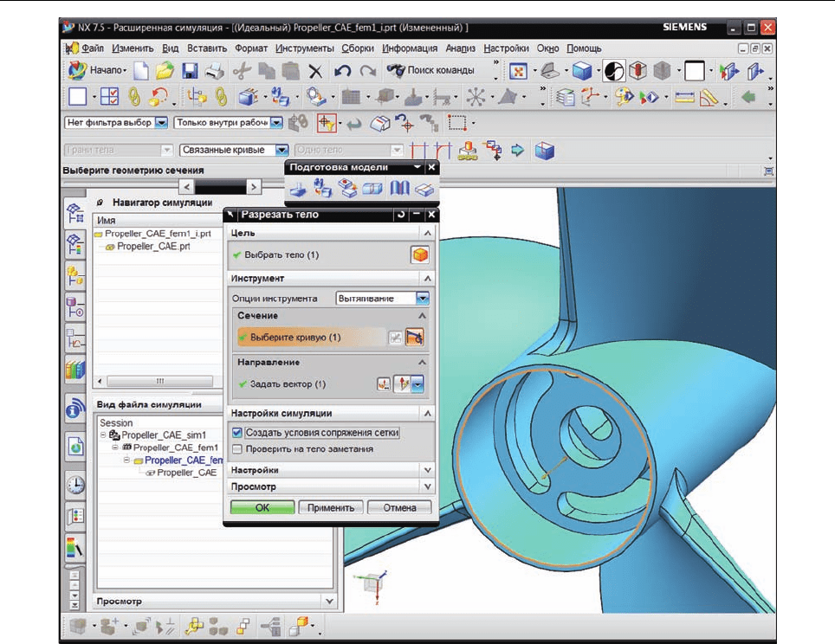Collapse the Сечение group

point(422,316)
